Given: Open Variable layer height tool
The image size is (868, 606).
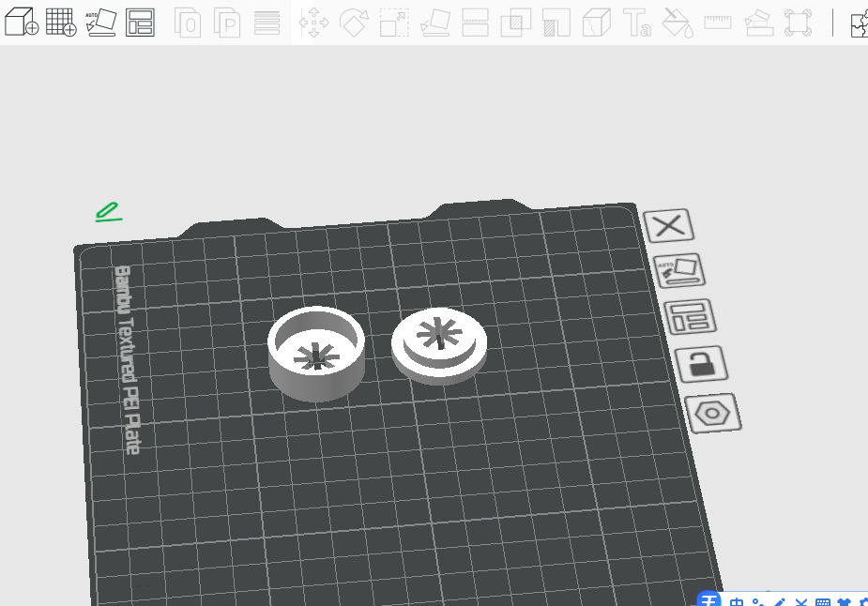Looking at the screenshot, I should [266, 23].
